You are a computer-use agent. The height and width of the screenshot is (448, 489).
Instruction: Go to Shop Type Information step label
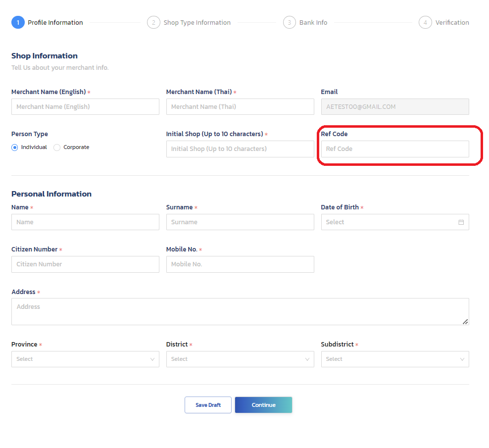tap(197, 22)
